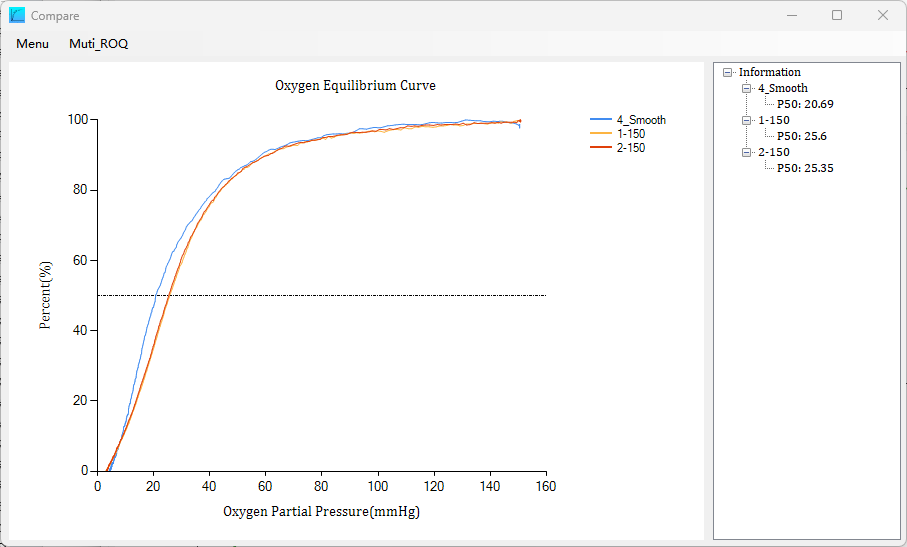Select 4_Smooth in the tree
This screenshot has width=907, height=547.
[783, 88]
